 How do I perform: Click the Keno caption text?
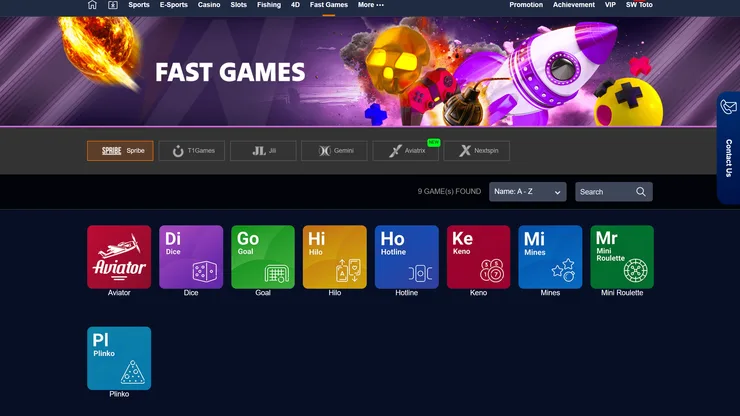(x=479, y=293)
